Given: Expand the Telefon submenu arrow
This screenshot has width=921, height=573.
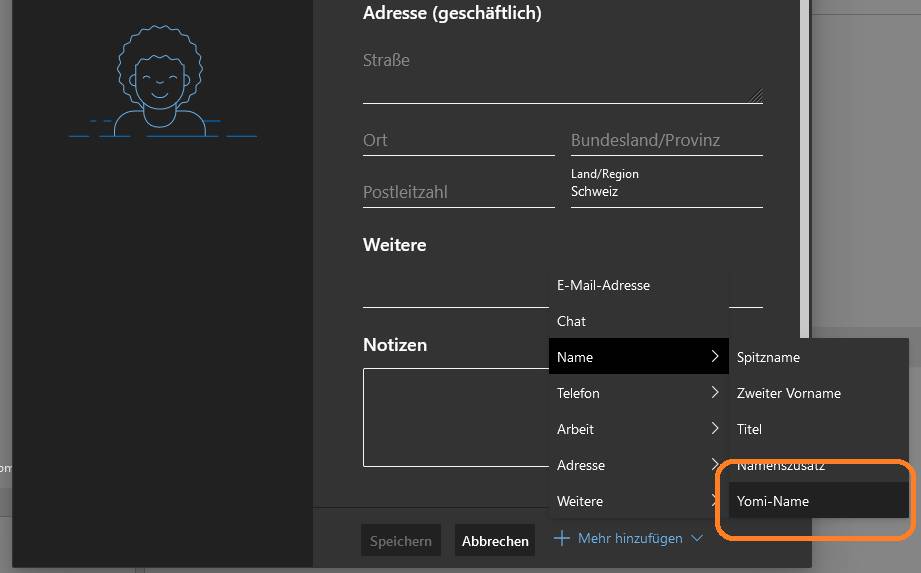Looking at the screenshot, I should (714, 393).
